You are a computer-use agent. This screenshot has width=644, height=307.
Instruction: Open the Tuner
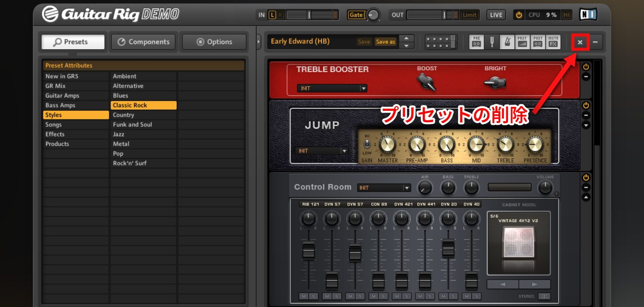tap(492, 42)
